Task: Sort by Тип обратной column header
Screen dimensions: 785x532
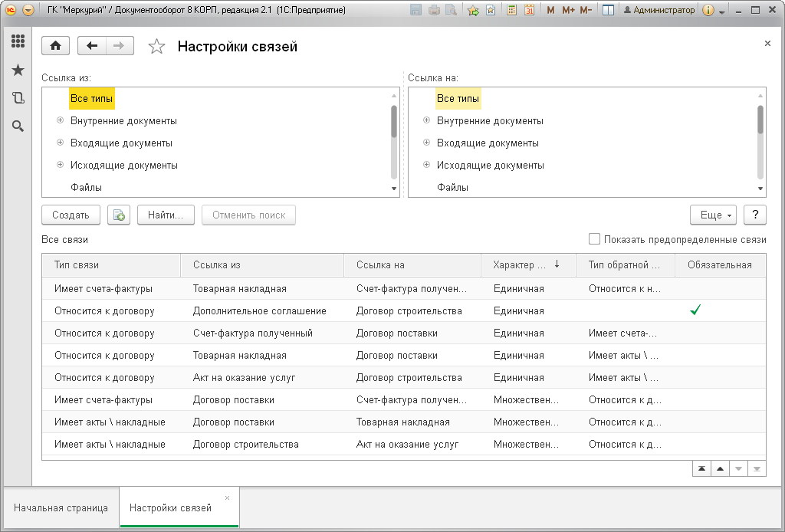Action: (x=626, y=265)
